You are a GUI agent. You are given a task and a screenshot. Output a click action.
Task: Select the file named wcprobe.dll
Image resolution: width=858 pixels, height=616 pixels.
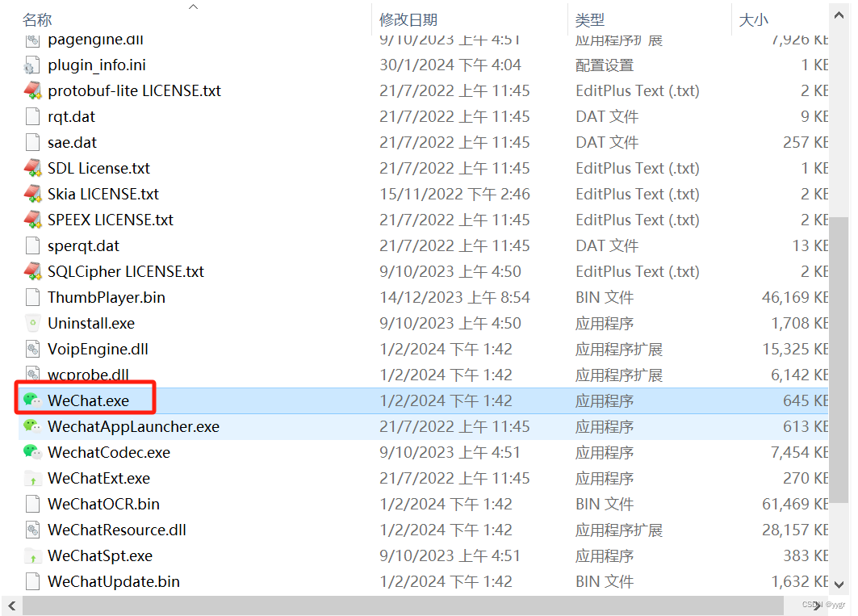pyautogui.click(x=88, y=375)
